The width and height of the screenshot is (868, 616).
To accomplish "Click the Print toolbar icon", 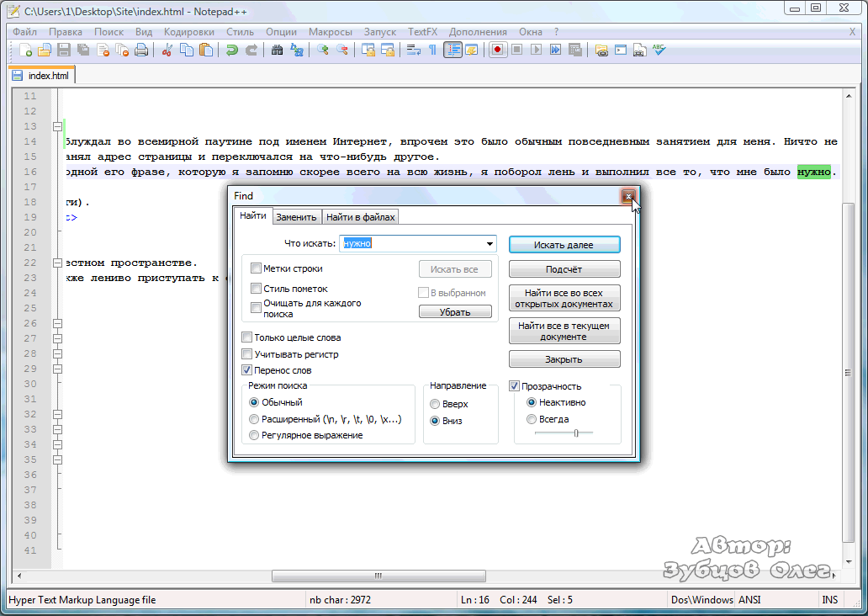I will click(x=141, y=50).
